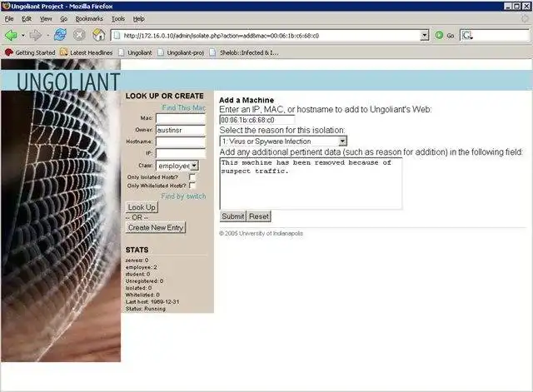Viewport: 533px width, 392px height.
Task: Open the Ungoliant-proj bookmark
Action: point(181,52)
